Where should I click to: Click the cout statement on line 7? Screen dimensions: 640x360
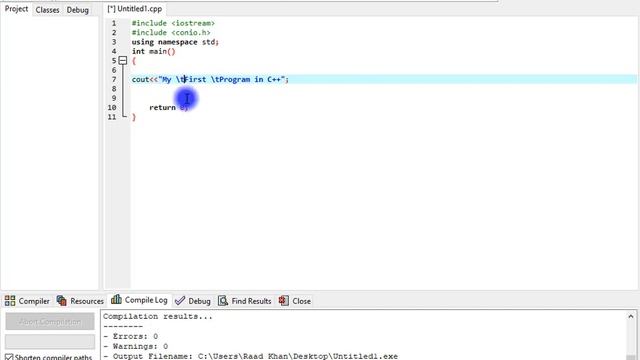(210, 80)
